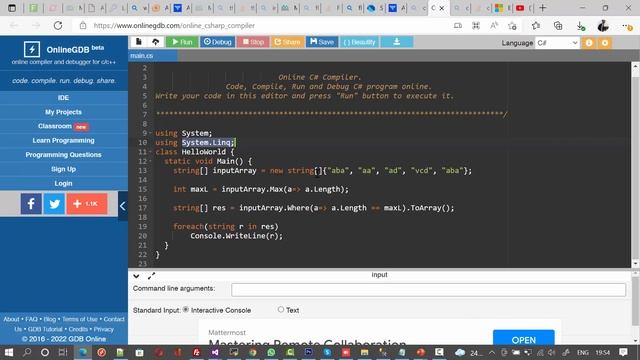
Task: Close the active OnlineGDB browser tab
Action: tap(442, 8)
